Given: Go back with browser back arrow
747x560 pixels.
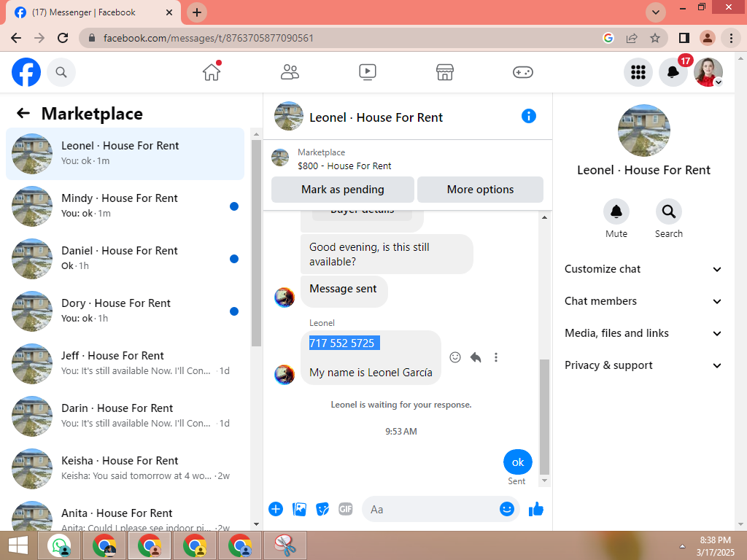Looking at the screenshot, I should (16, 38).
